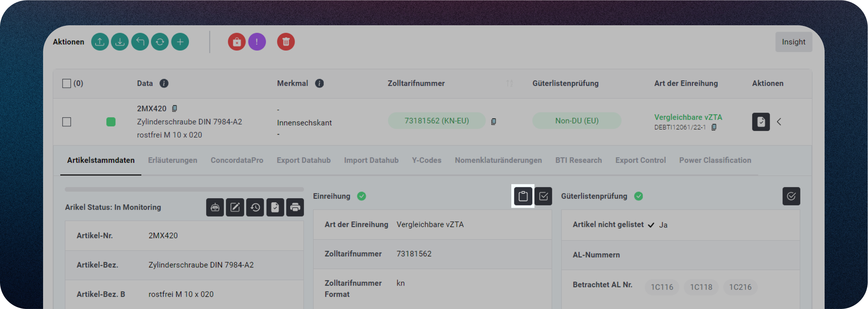Click the green status square in row

click(x=111, y=122)
